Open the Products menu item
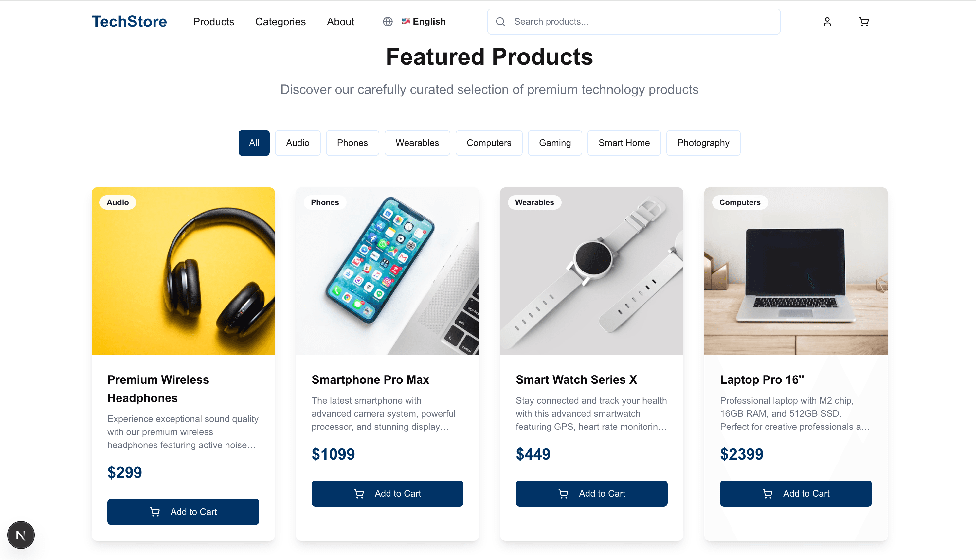 pos(214,22)
